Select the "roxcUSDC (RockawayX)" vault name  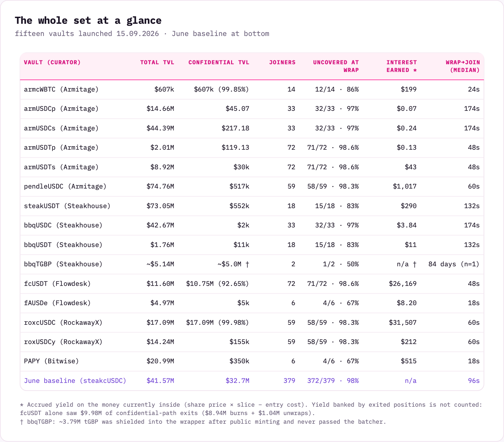point(63,323)
